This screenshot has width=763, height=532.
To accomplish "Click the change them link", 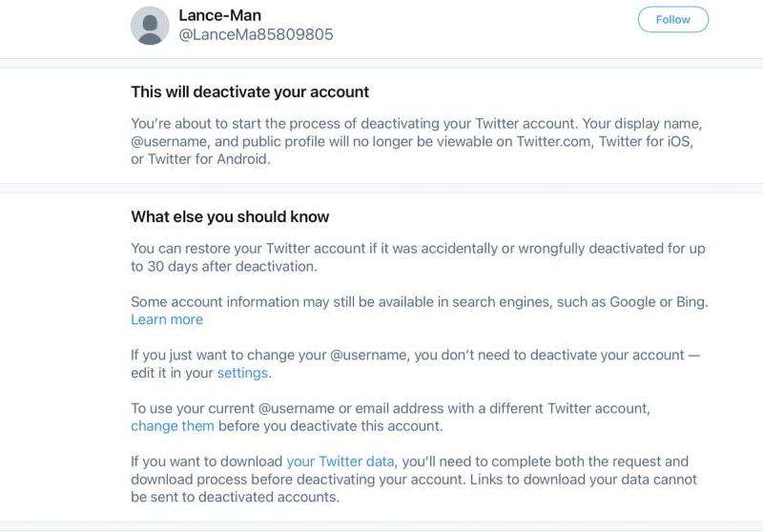I will 173,425.
